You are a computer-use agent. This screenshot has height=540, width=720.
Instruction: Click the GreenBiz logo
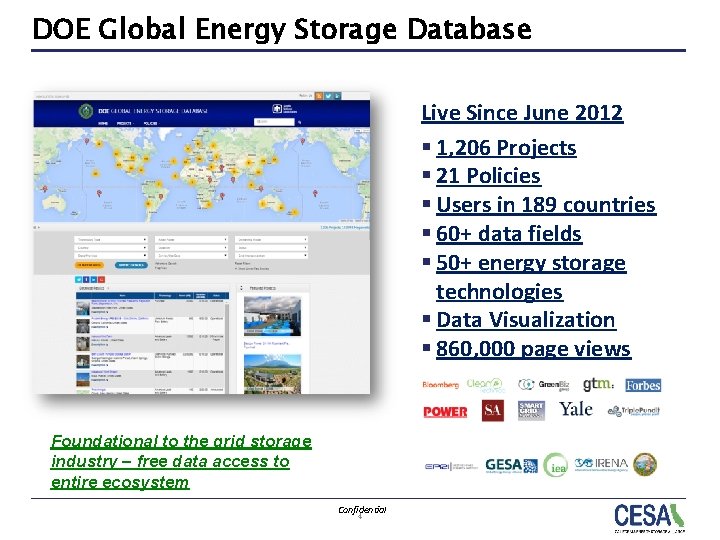click(x=544, y=385)
